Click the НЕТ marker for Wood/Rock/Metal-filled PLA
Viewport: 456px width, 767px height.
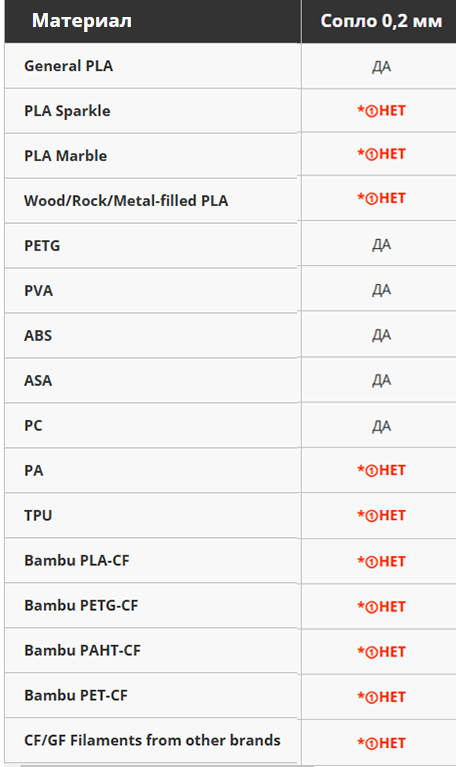[381, 198]
